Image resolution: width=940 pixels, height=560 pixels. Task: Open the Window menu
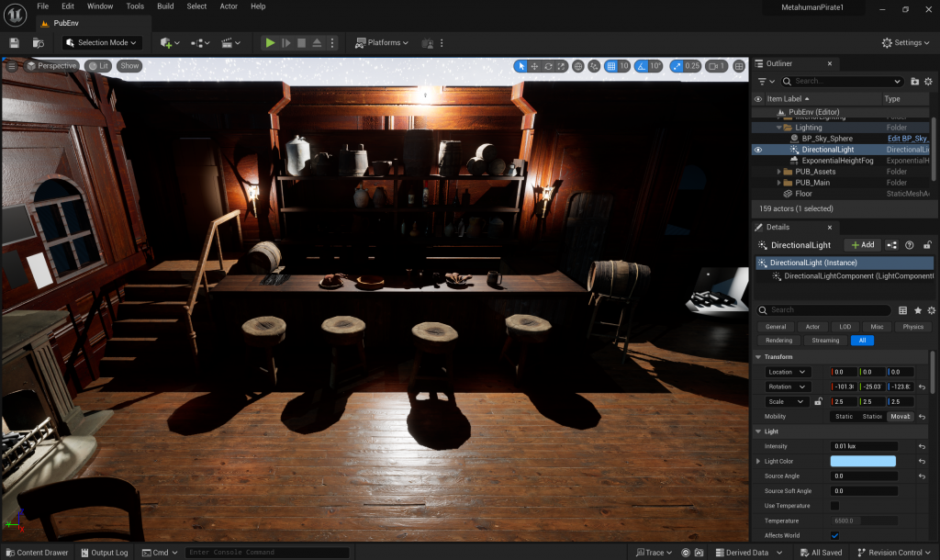tap(100, 6)
